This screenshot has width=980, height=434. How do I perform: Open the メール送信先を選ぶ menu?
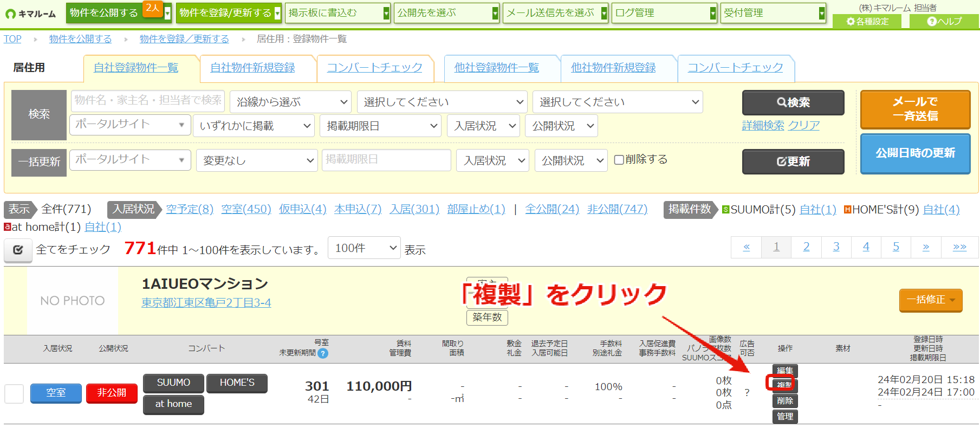pos(556,13)
